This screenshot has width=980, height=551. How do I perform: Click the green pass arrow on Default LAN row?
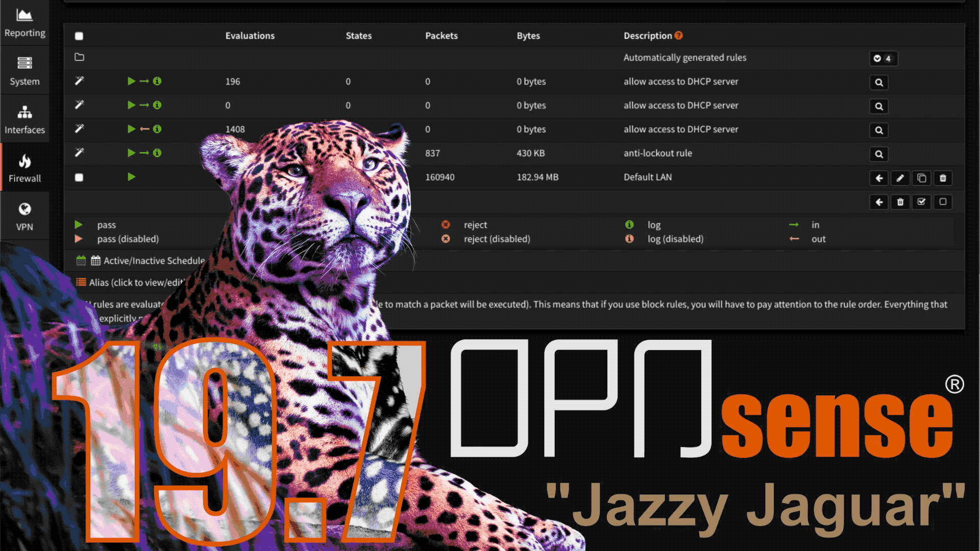(132, 177)
